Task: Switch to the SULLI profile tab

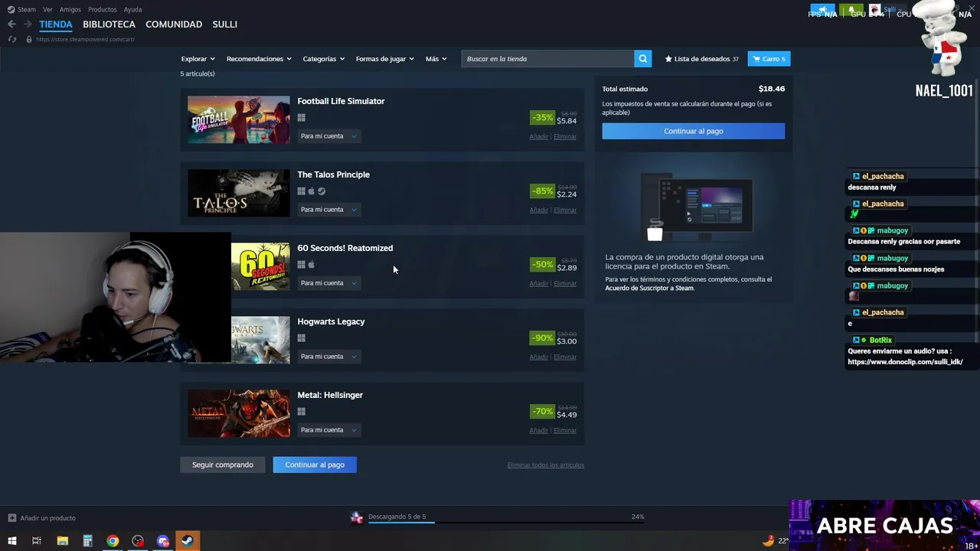Action: click(x=224, y=24)
